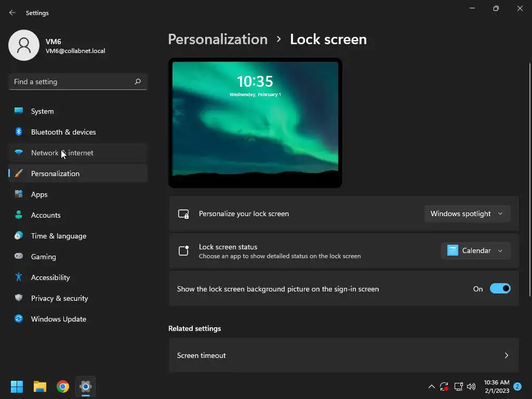Open Network & internet settings
Image resolution: width=532 pixels, height=399 pixels.
click(78, 153)
